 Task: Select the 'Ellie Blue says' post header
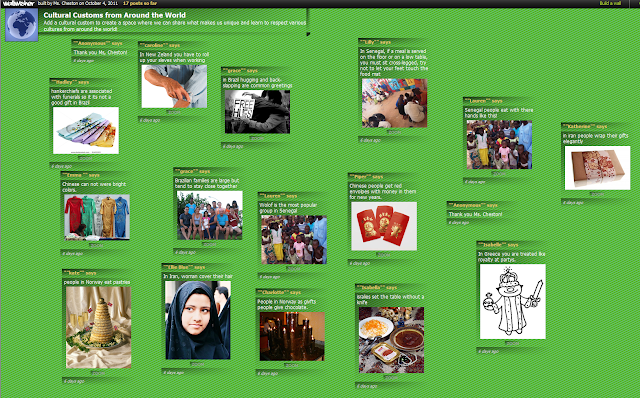184,267
